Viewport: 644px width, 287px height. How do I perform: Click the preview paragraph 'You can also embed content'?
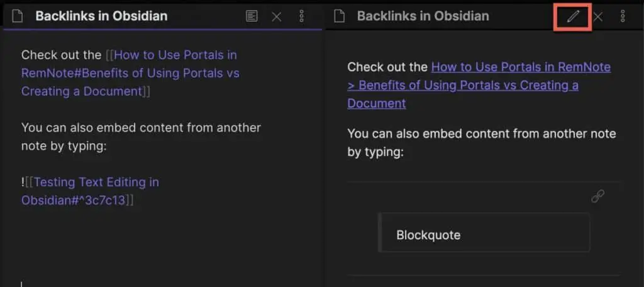tap(481, 143)
